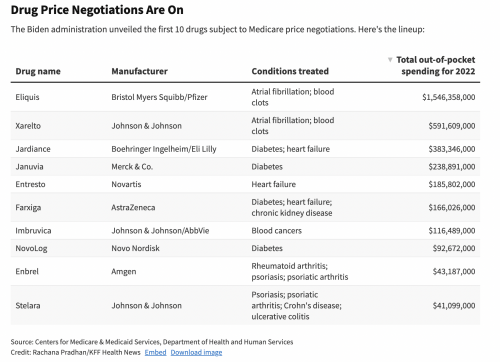Click Merck & Co. manufacturer cell
This screenshot has width=500, height=362.
coord(132,166)
